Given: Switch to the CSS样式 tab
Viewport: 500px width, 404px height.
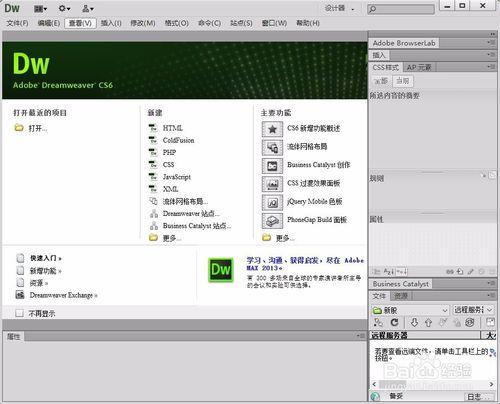Looking at the screenshot, I should (386, 67).
